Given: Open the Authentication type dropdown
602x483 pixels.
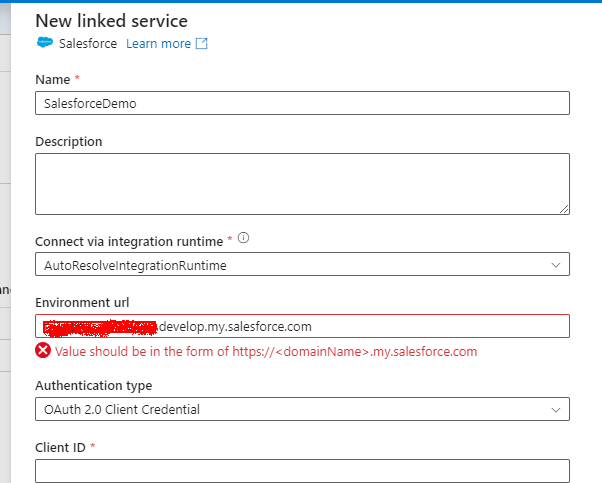Looking at the screenshot, I should [302, 409].
